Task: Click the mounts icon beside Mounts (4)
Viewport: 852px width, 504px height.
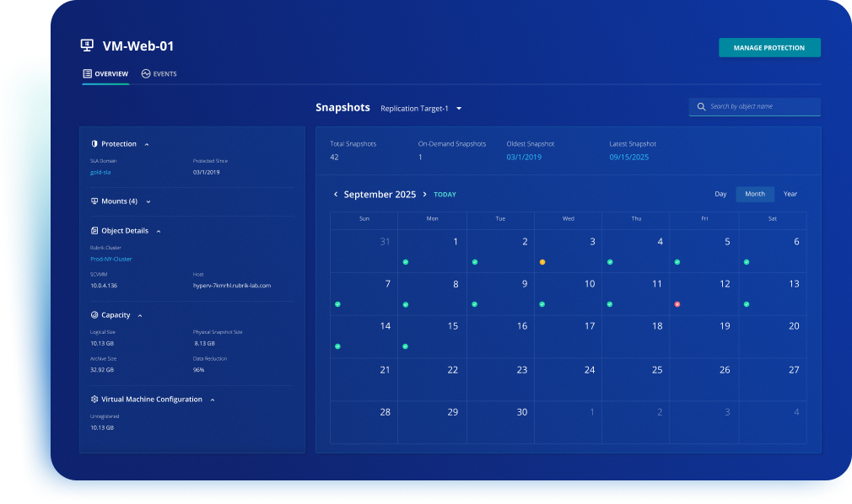Action: 95,201
